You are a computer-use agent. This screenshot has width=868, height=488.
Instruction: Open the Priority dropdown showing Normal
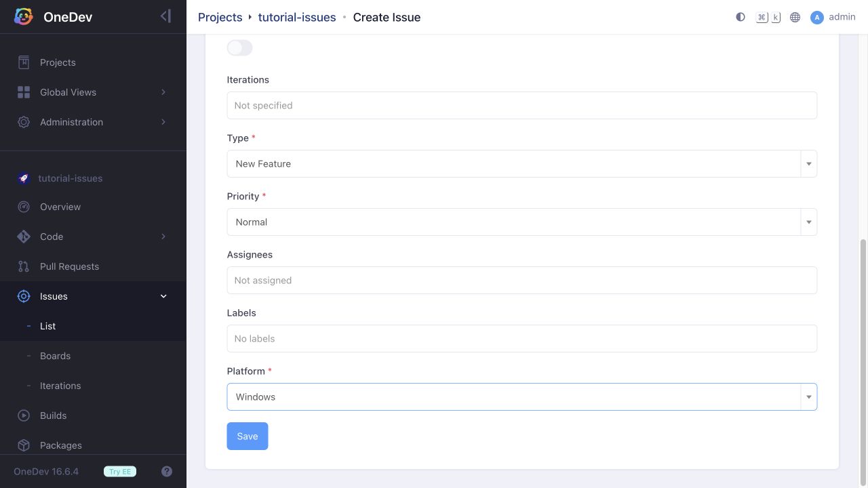[x=521, y=222]
